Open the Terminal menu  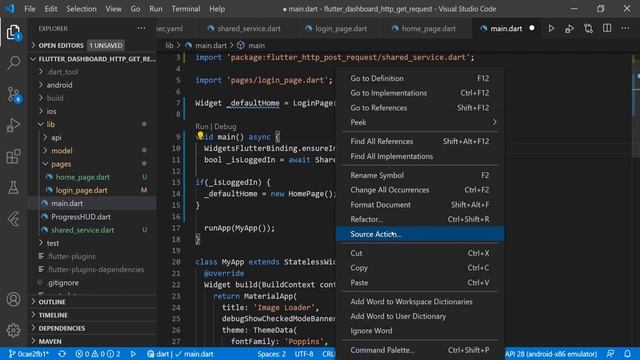coord(186,9)
